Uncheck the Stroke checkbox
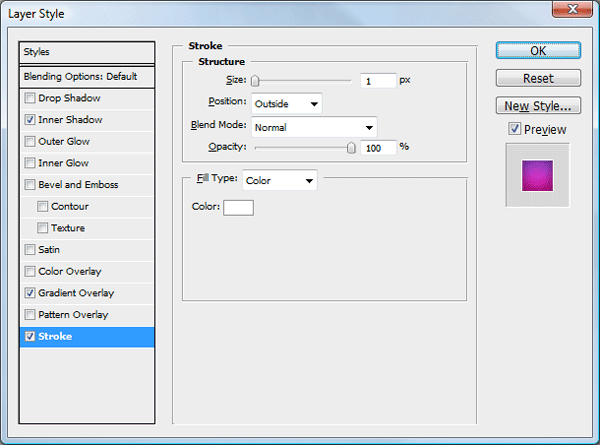Viewport: 600px width, 445px height. click(30, 336)
